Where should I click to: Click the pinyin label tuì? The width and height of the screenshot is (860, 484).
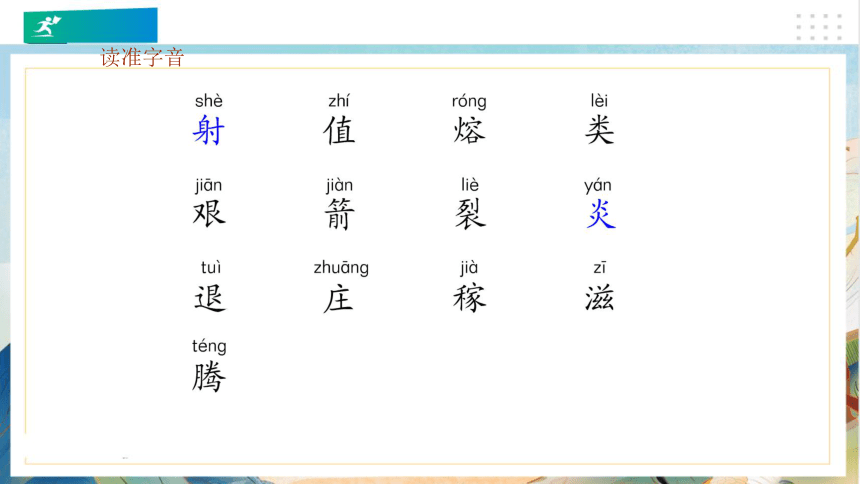211,268
